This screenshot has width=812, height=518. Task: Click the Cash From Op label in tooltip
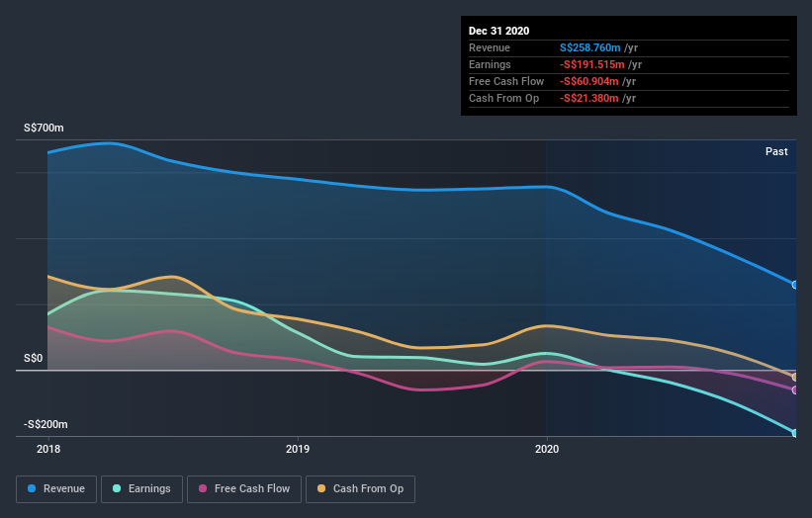[x=503, y=98]
